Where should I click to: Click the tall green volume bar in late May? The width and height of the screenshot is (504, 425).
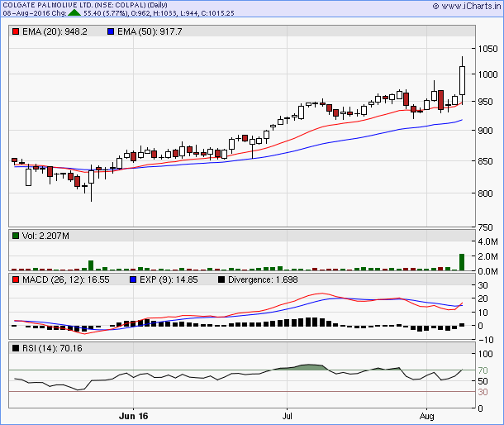91,265
